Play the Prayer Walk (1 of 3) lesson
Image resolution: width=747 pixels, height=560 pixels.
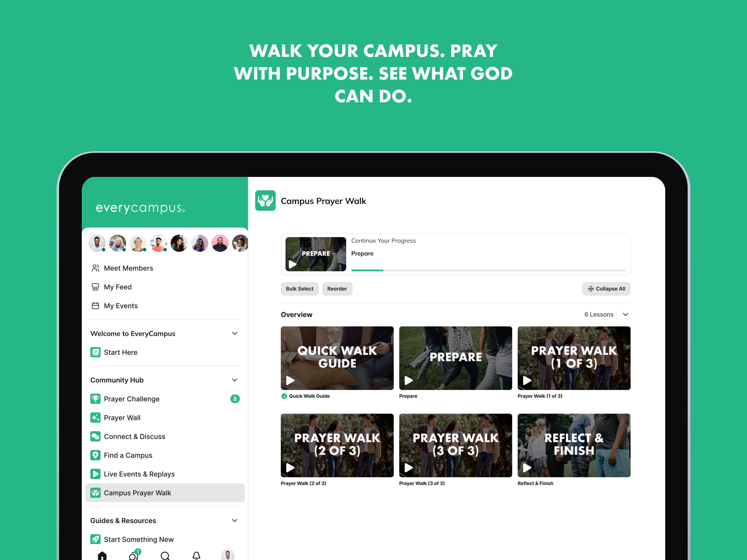coord(527,381)
